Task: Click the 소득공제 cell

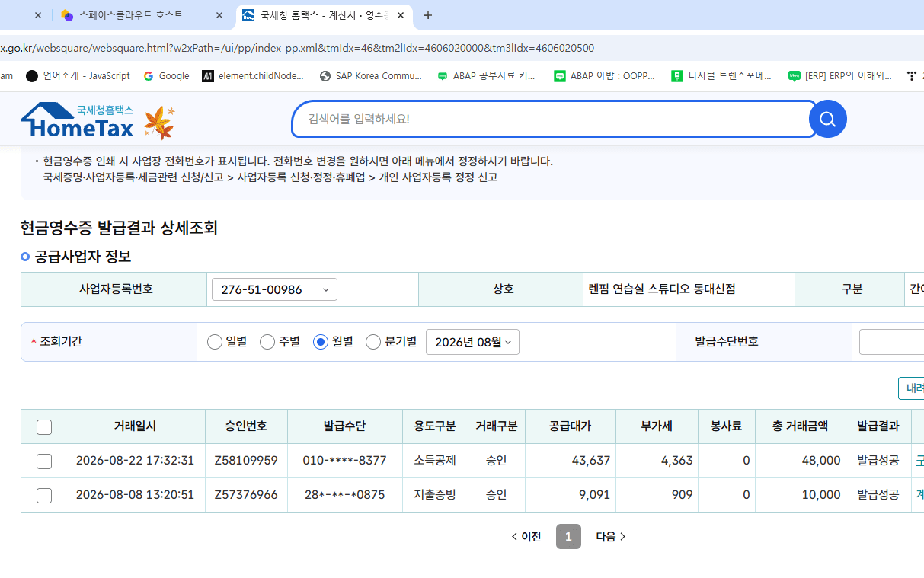Action: click(435, 461)
